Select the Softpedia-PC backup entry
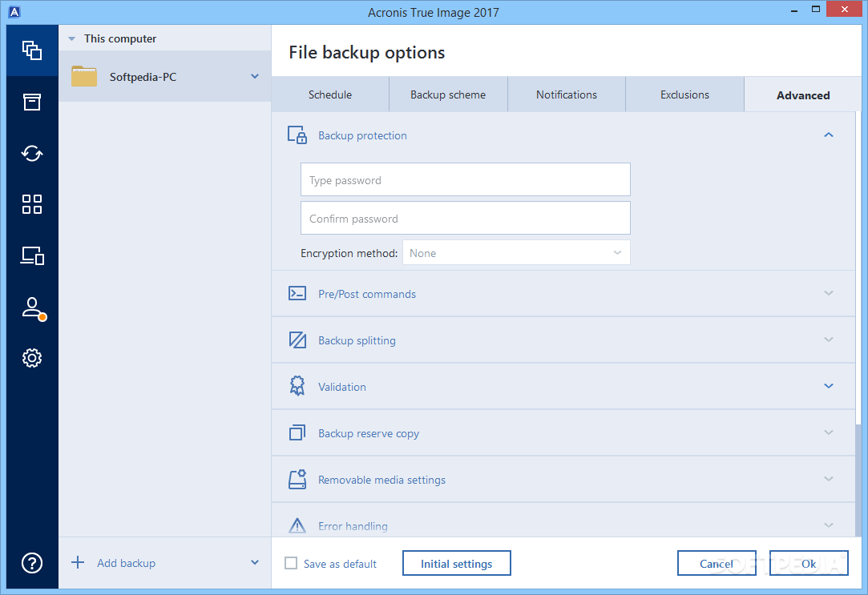Viewport: 868px width, 595px height. [x=165, y=76]
